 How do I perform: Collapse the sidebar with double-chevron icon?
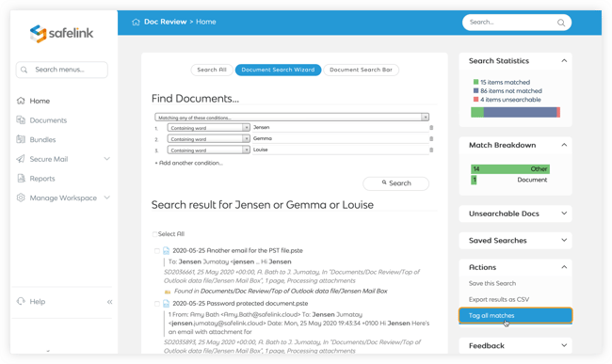(x=109, y=302)
